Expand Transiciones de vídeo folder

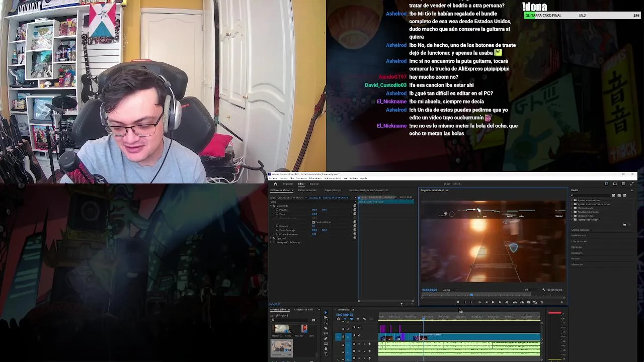point(571,220)
